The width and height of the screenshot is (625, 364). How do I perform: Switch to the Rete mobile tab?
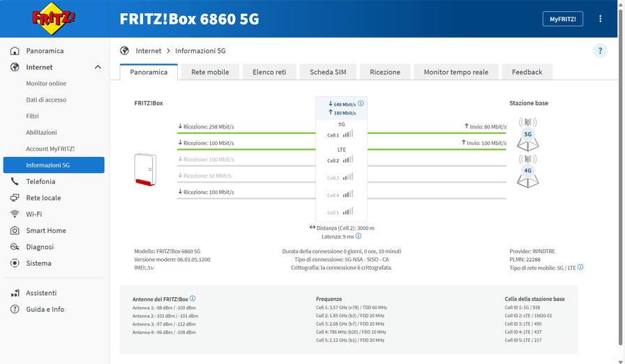click(x=210, y=72)
